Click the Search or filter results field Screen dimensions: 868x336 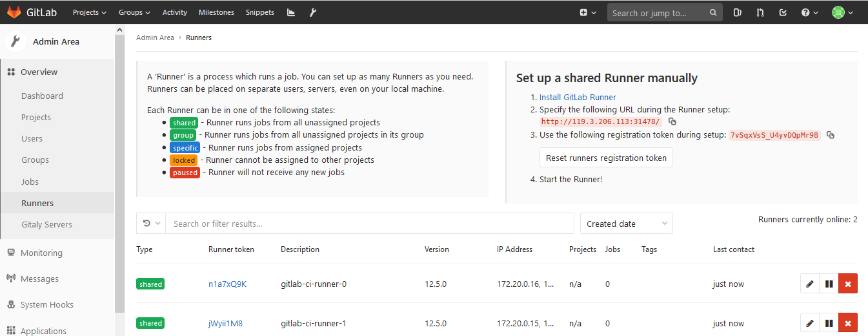click(x=370, y=224)
